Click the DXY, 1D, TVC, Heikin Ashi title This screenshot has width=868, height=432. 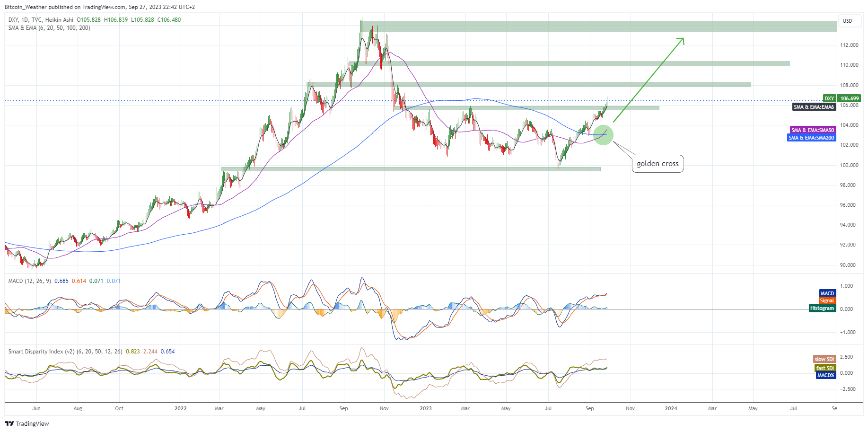click(x=41, y=20)
